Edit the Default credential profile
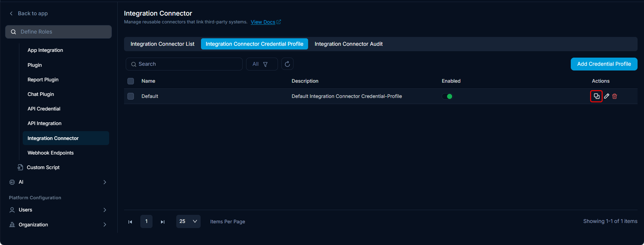The height and width of the screenshot is (245, 644). click(x=607, y=96)
